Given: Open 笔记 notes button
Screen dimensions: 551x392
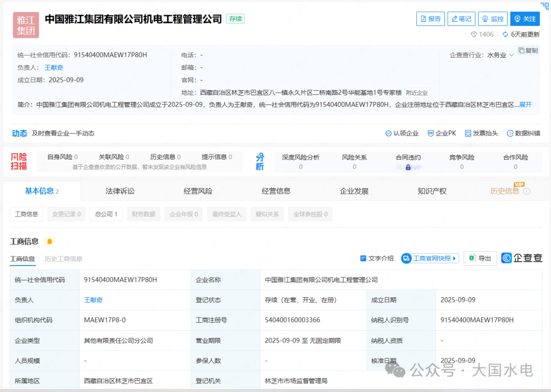Looking at the screenshot, I should (461, 19).
